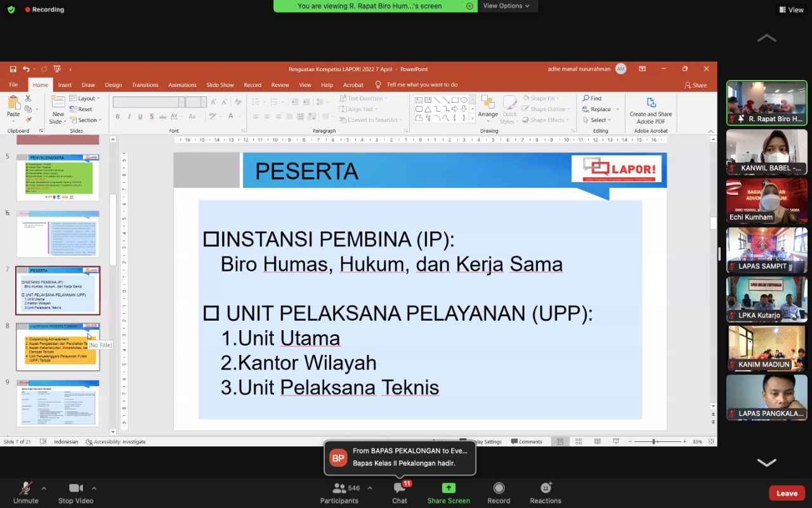Switch gallery layout using View button
Image resolution: width=812 pixels, height=508 pixels.
click(x=791, y=10)
